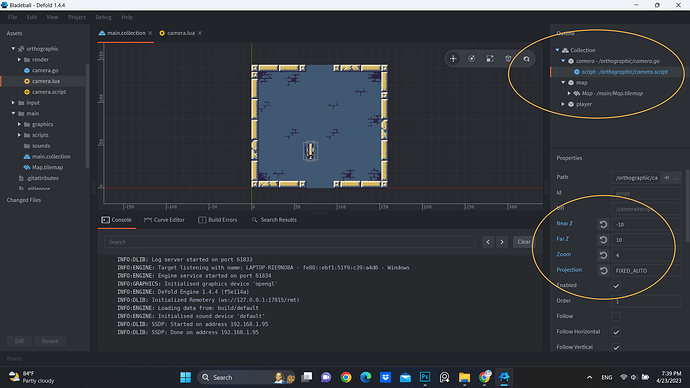The height and width of the screenshot is (388, 690).
Task: Toggle the Follow checkbox
Action: (x=616, y=317)
